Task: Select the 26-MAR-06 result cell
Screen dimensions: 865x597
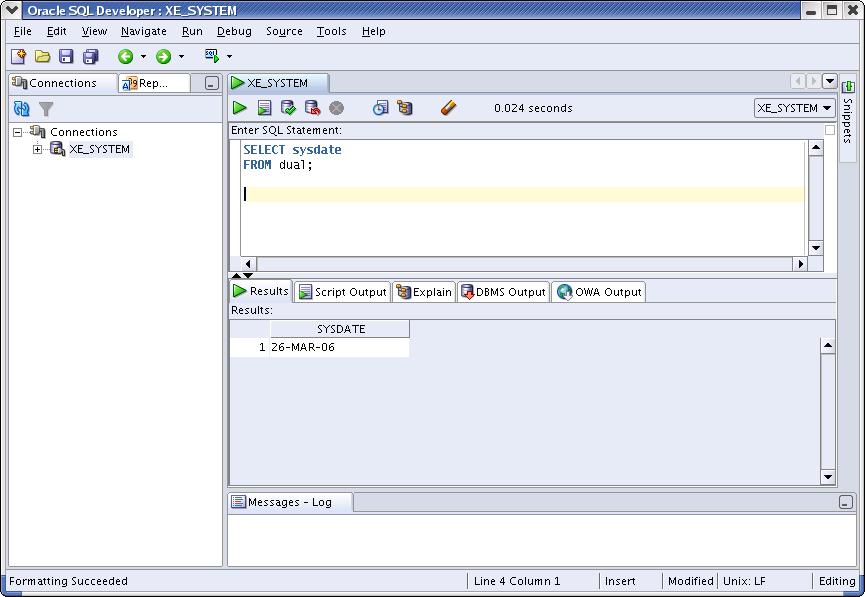Action: coord(339,347)
